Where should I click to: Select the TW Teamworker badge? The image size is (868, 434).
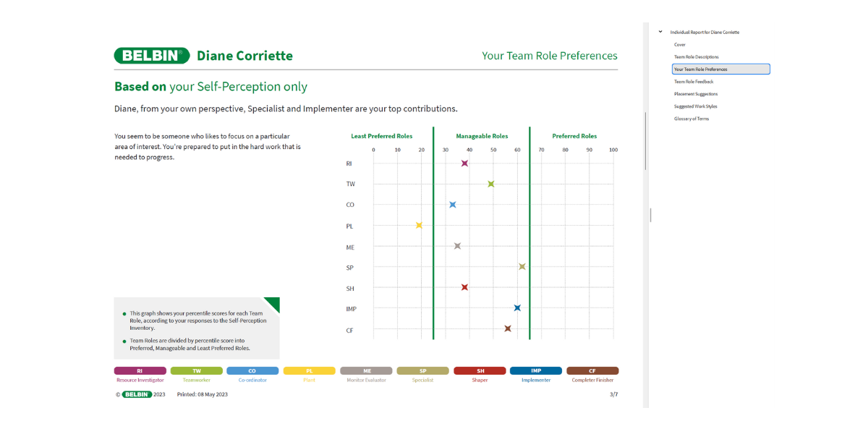pyautogui.click(x=196, y=370)
